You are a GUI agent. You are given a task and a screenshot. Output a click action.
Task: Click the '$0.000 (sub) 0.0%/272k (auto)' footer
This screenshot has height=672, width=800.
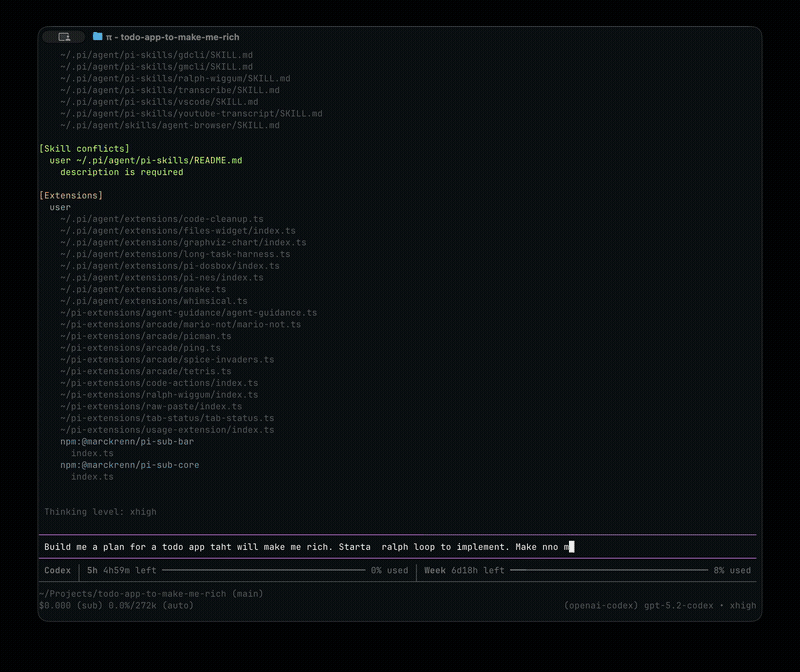tap(116, 606)
